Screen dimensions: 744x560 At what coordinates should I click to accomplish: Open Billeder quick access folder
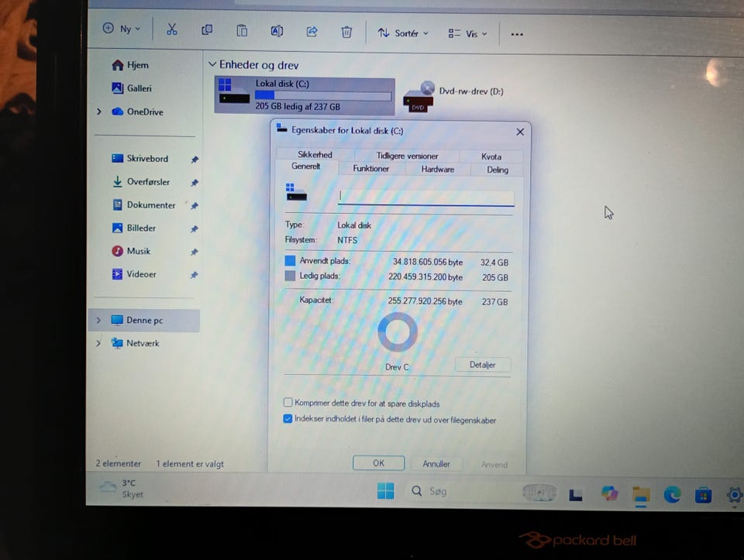pyautogui.click(x=134, y=228)
